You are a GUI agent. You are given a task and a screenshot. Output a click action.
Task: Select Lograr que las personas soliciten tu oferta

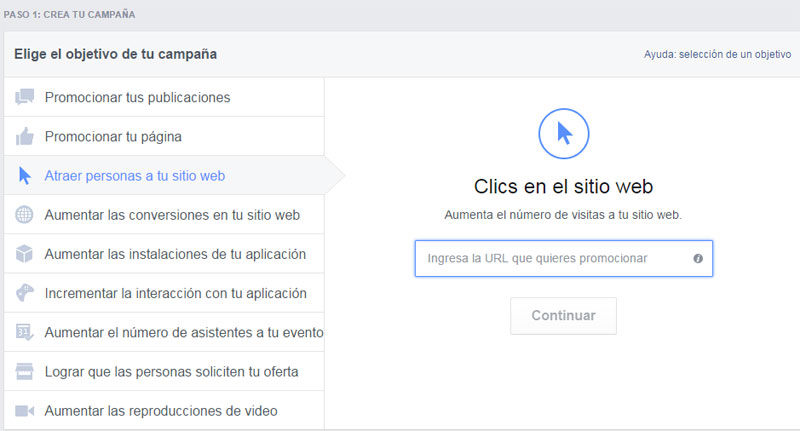[x=164, y=371]
